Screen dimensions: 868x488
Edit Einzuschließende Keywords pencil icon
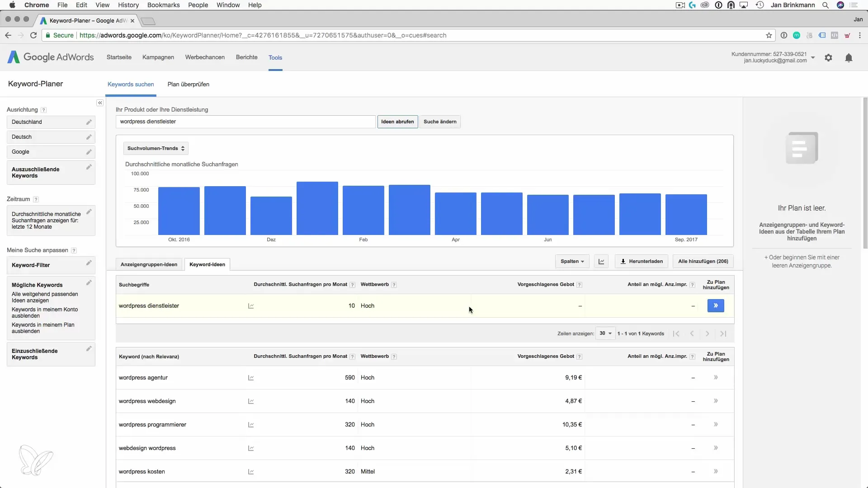coord(89,348)
